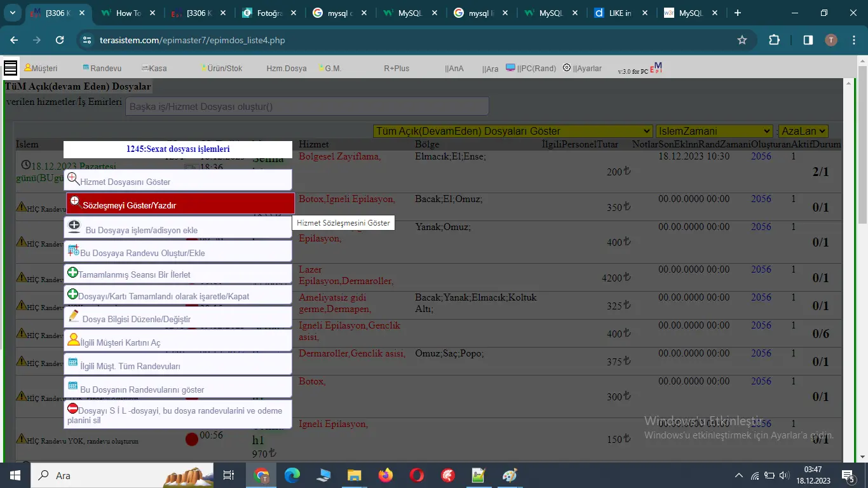The image size is (868, 488).
Task: Expand the AzaLan order dropdown
Action: click(803, 131)
